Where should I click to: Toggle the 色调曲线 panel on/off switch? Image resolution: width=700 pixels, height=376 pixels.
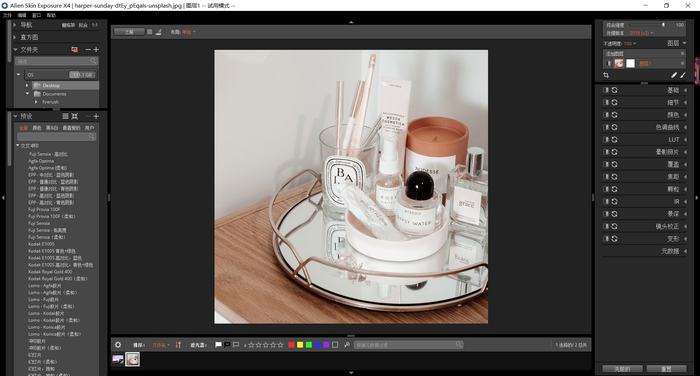coord(606,127)
